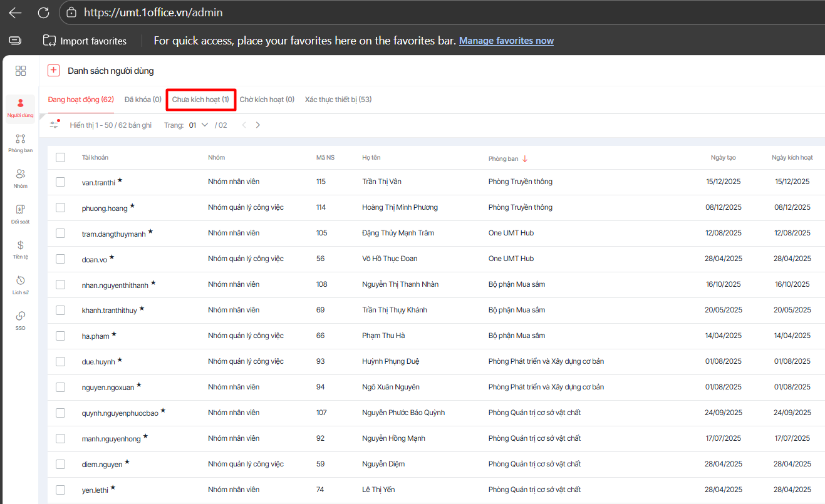
Task: Sort by the Phòng ban column arrow
Action: coord(525,158)
